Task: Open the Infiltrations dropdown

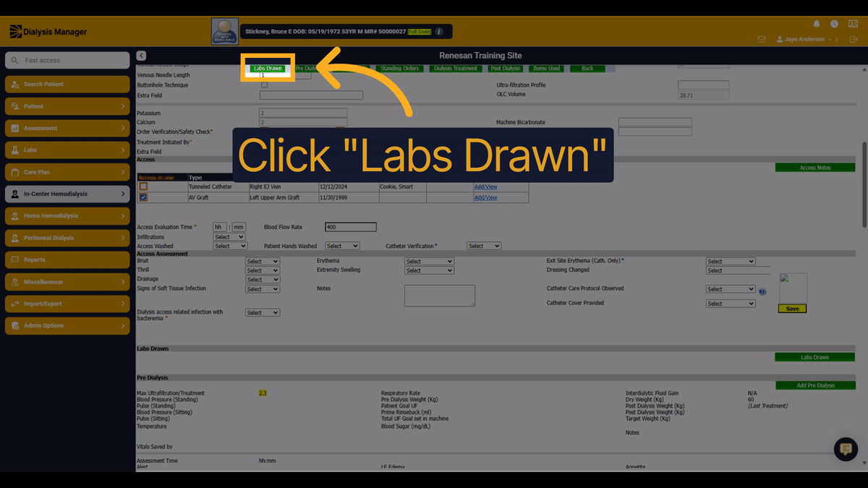Action: [229, 237]
